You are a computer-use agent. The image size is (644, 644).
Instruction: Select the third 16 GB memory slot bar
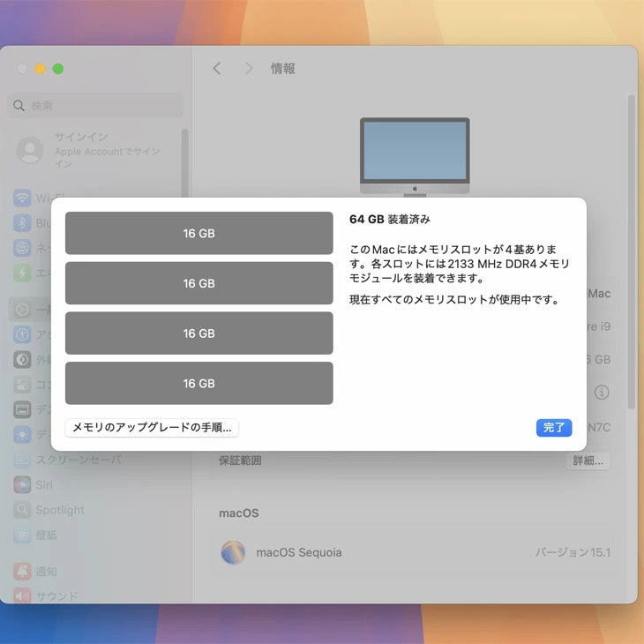click(198, 333)
